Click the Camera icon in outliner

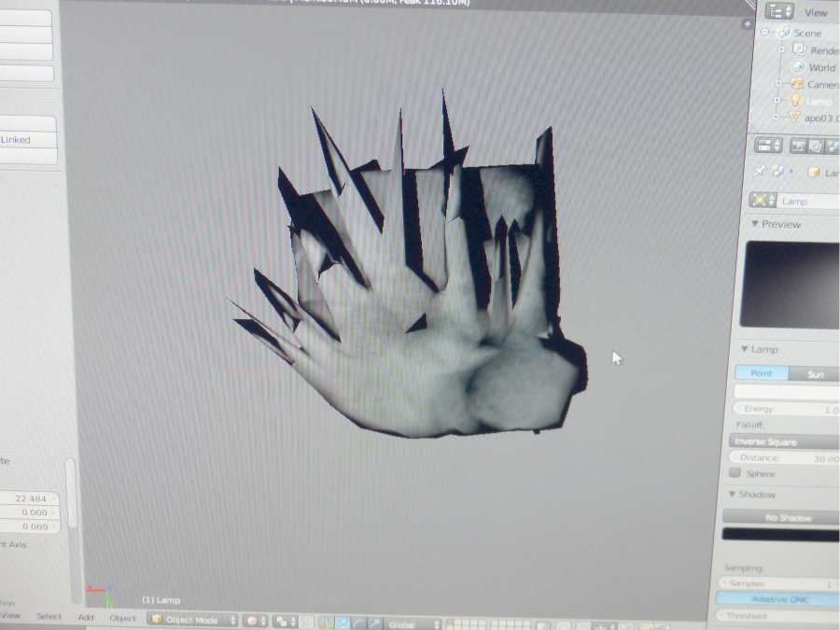coord(796,84)
